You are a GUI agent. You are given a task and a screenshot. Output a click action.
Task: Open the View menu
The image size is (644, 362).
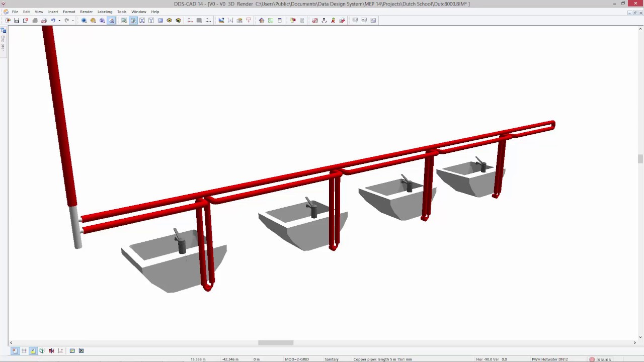39,12
